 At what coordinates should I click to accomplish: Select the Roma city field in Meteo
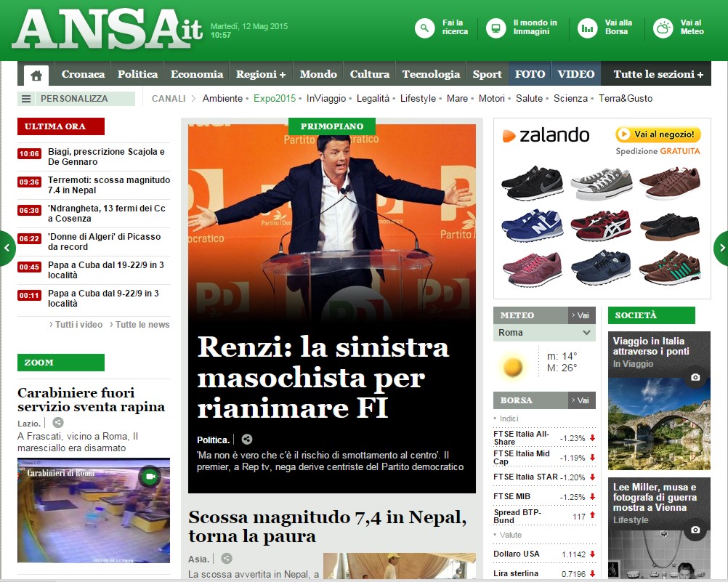tap(543, 333)
